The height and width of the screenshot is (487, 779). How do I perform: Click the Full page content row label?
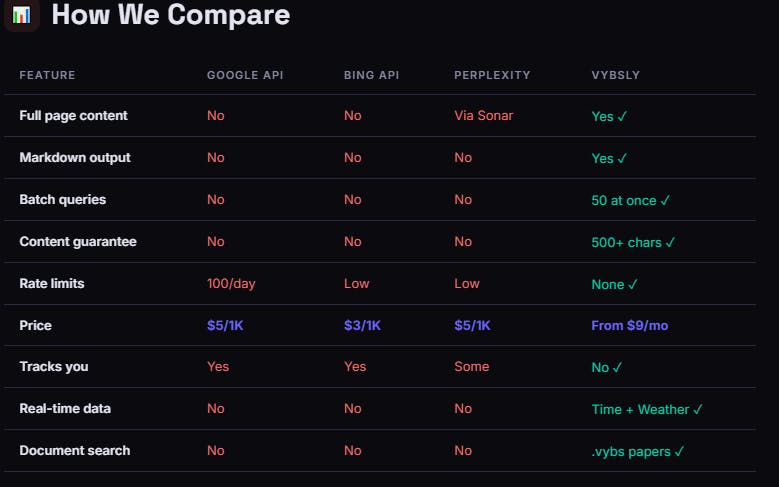point(74,116)
